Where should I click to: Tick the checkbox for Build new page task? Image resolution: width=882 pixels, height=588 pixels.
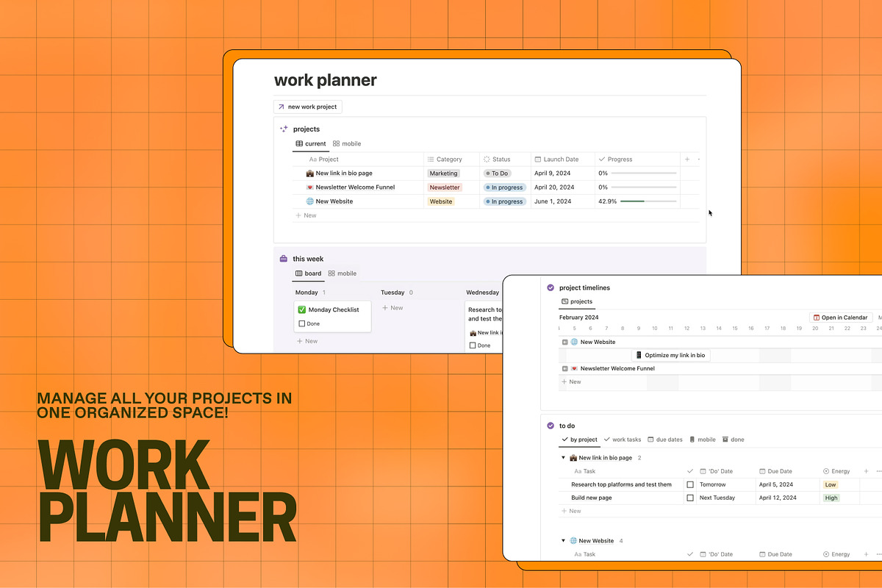pos(689,498)
